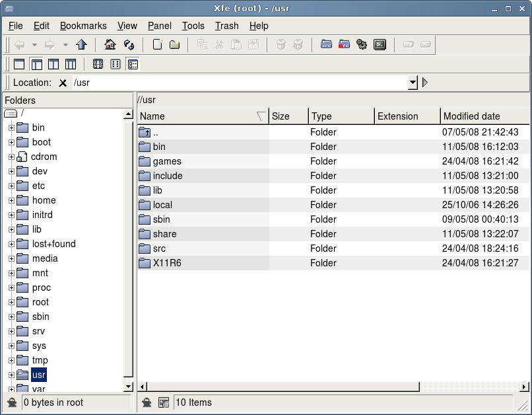The height and width of the screenshot is (415, 532).
Task: Open the Trash menu
Action: point(226,26)
